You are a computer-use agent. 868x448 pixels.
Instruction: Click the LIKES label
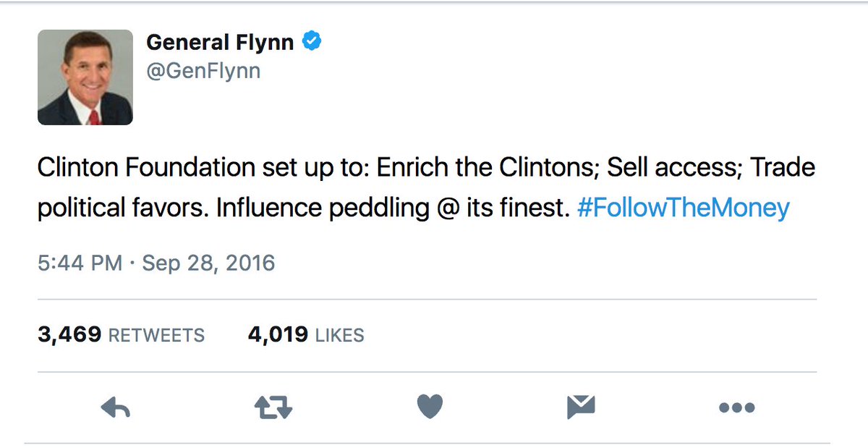[339, 336]
